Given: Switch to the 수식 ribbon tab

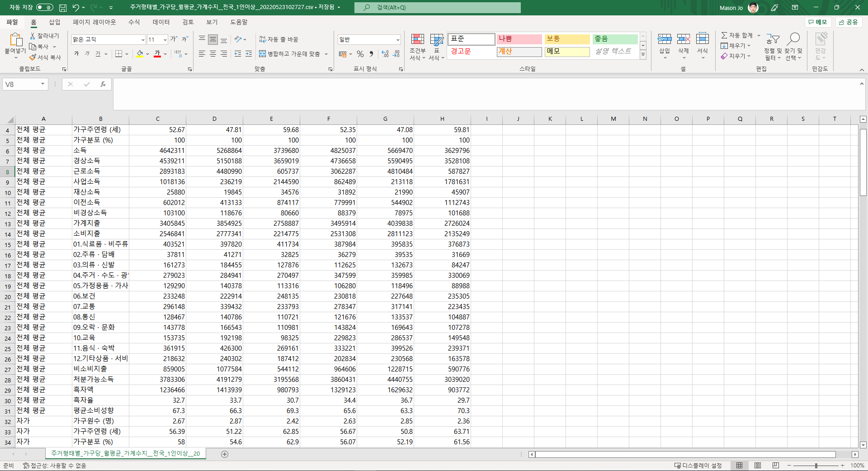Looking at the screenshot, I should click(134, 22).
